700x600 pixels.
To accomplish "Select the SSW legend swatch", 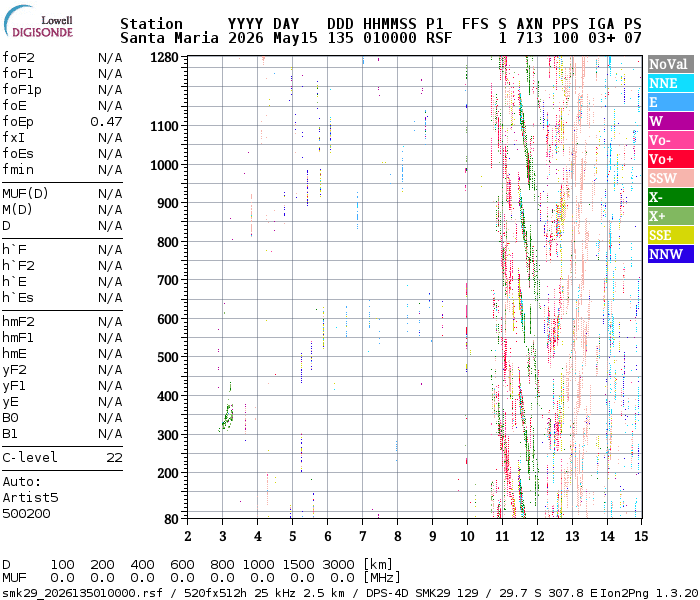I will coord(671,178).
